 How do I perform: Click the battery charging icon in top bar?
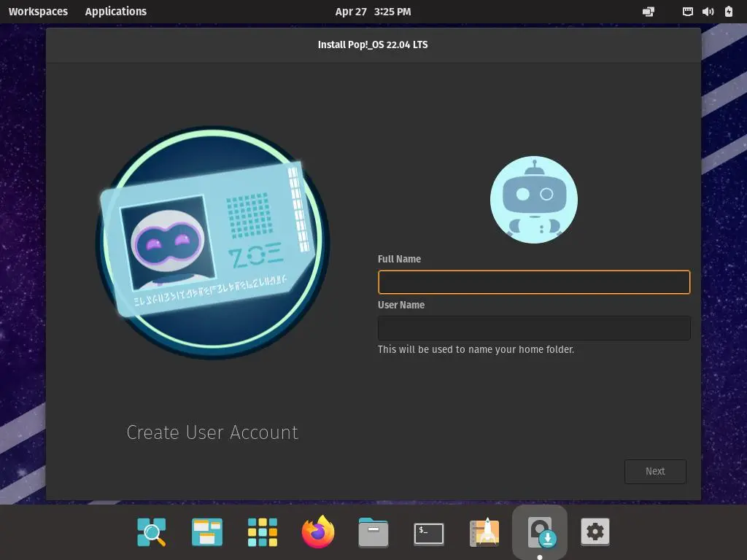[x=729, y=12]
